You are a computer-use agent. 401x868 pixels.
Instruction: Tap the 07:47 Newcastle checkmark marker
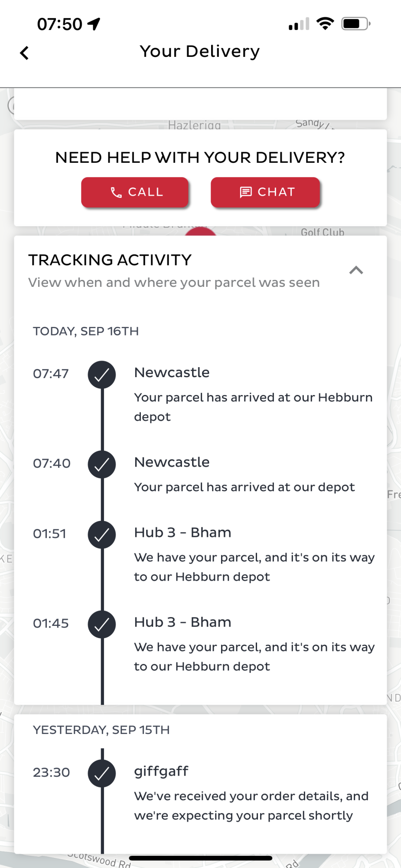click(x=102, y=375)
